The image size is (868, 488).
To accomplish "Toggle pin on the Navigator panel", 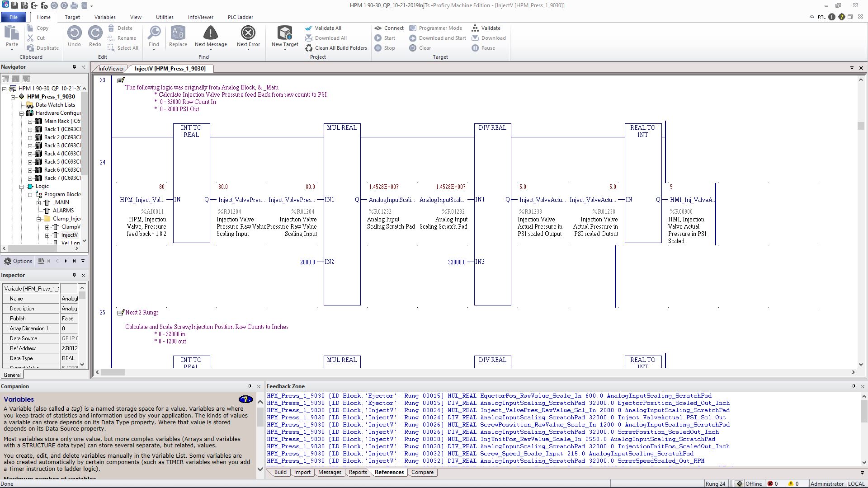I will (75, 67).
